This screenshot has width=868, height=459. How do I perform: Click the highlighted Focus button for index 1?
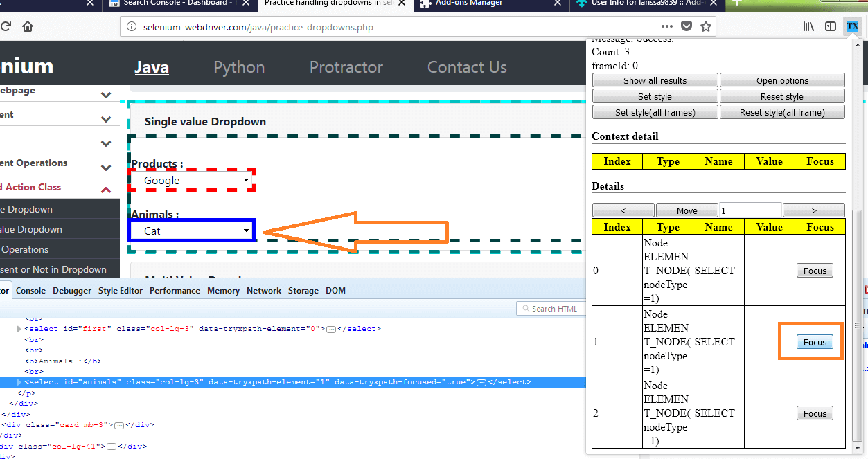pos(815,341)
